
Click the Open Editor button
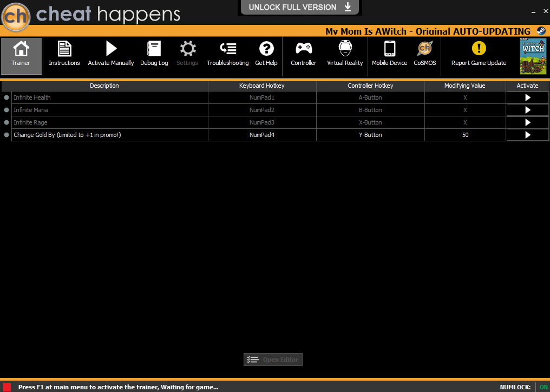(x=273, y=360)
